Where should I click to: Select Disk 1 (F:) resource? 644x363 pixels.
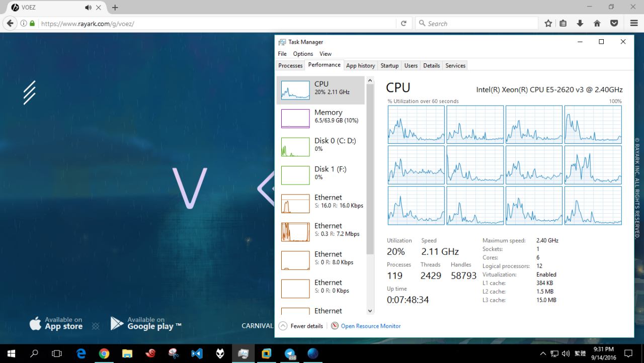[320, 175]
